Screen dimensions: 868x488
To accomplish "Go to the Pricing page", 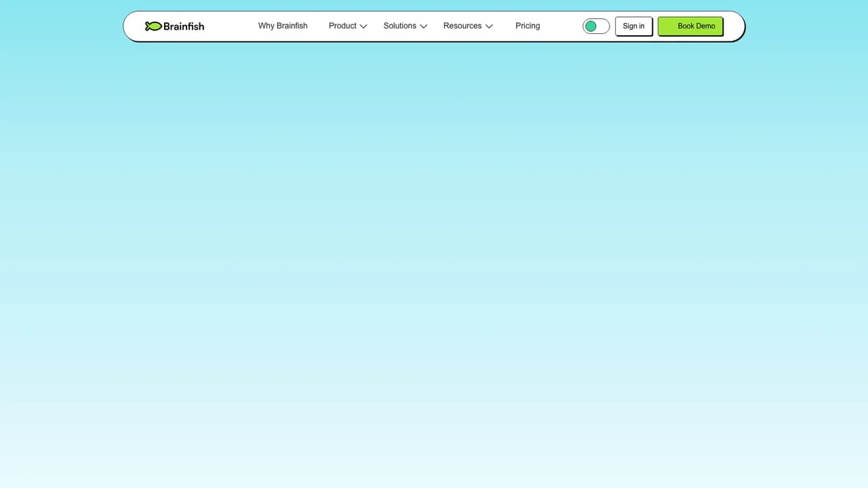I will pos(528,26).
